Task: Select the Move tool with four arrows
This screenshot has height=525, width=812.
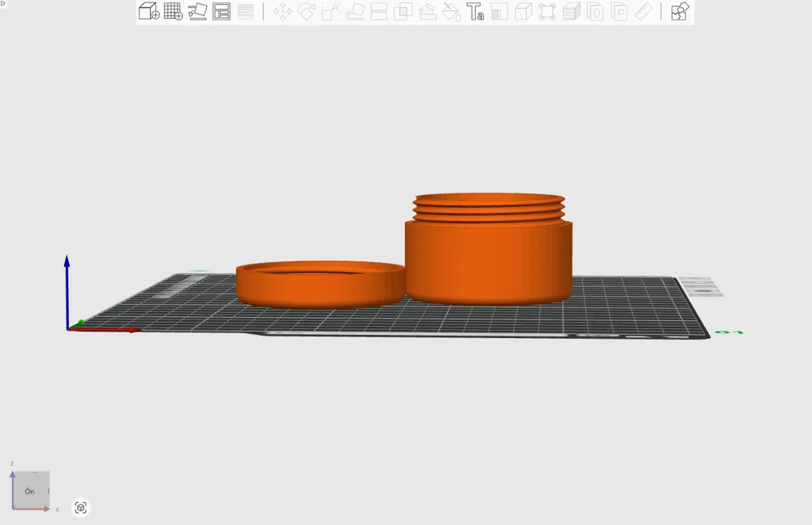Action: click(x=283, y=11)
